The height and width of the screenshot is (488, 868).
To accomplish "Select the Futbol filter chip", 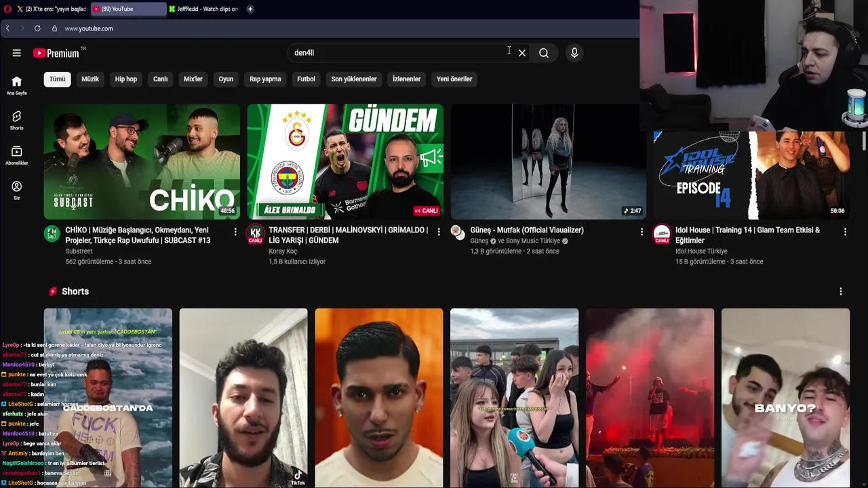I will [307, 79].
